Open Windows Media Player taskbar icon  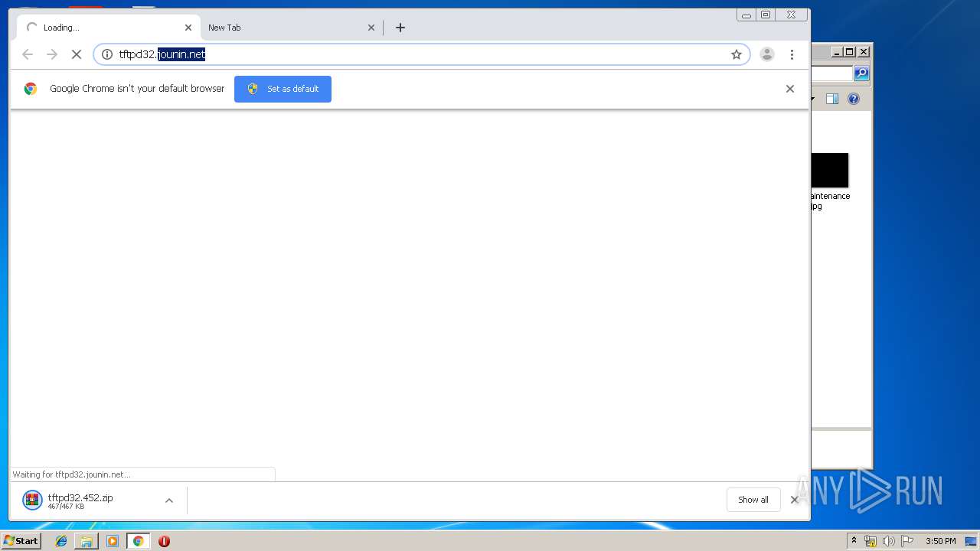point(113,541)
